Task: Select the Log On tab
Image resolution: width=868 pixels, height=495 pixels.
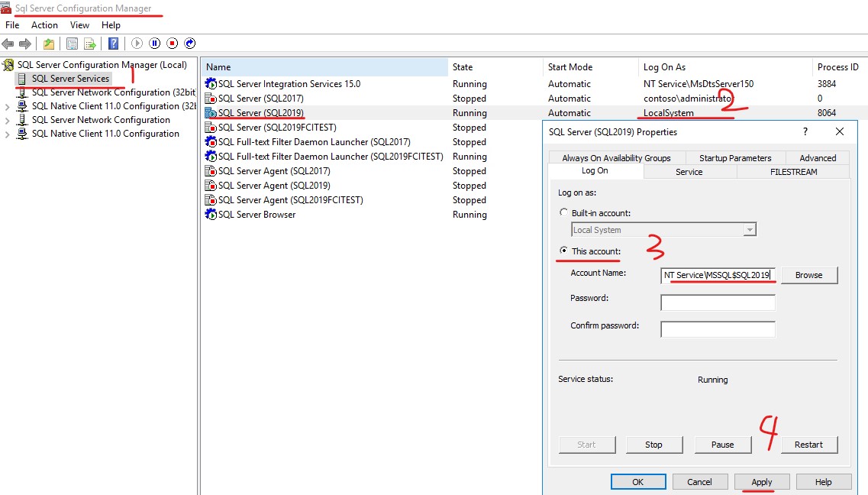Action: coord(595,170)
